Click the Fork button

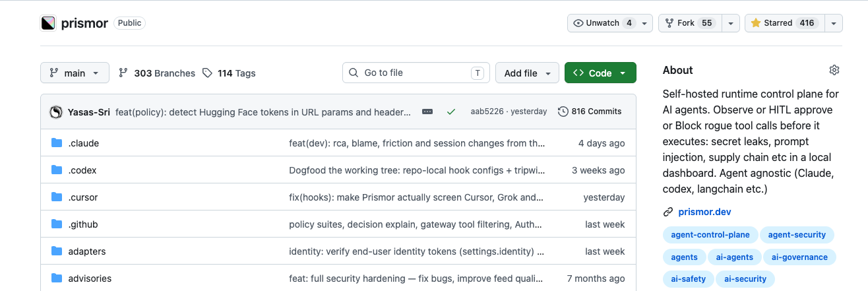coord(689,23)
